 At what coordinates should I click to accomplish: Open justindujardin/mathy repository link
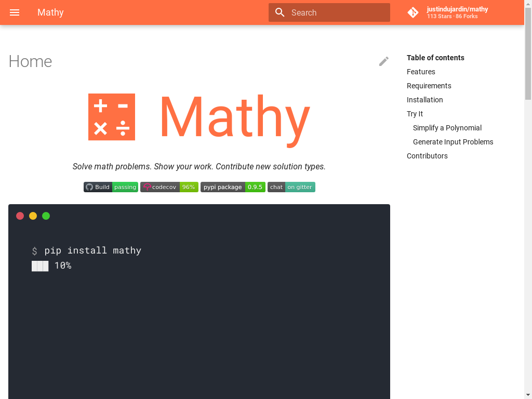[x=457, y=9]
